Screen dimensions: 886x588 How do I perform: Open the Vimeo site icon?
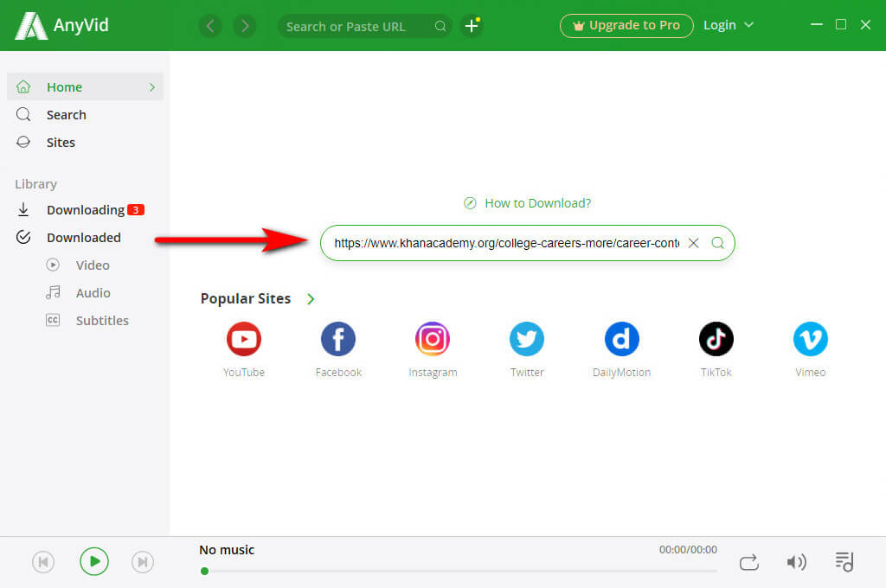810,340
